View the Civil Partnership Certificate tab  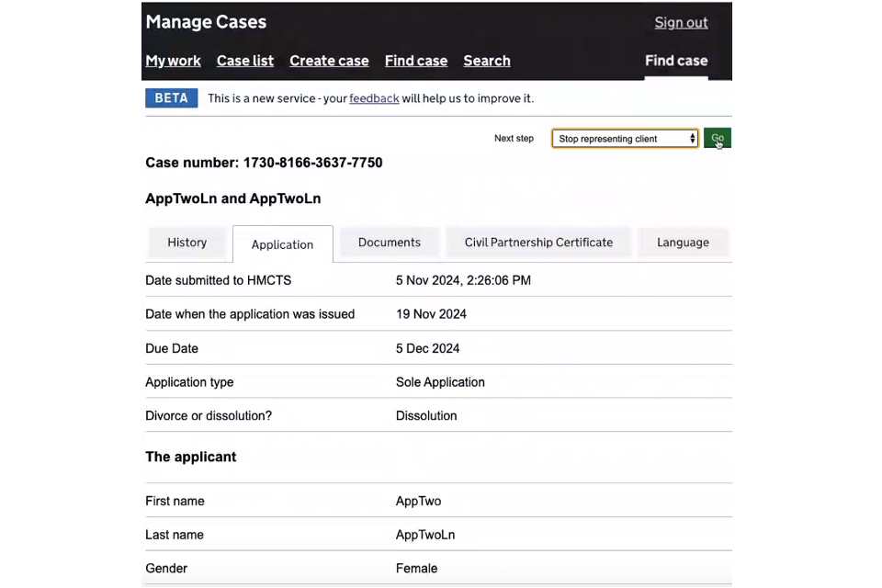click(538, 243)
